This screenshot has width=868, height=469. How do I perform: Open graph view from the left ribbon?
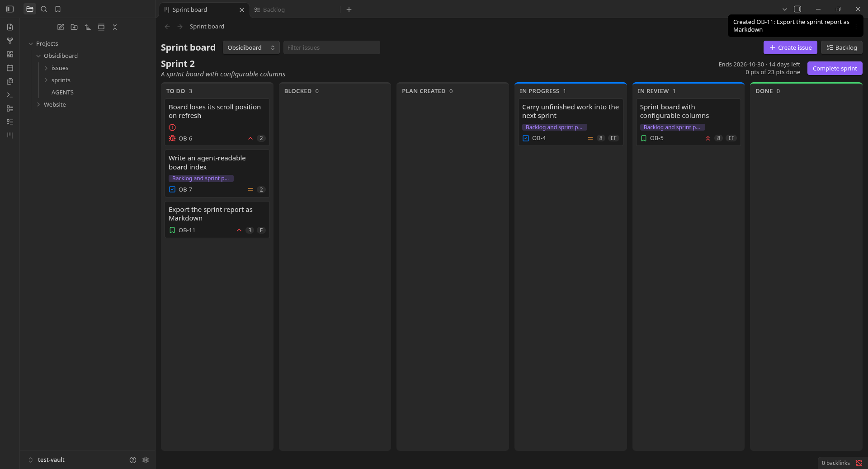click(x=10, y=41)
